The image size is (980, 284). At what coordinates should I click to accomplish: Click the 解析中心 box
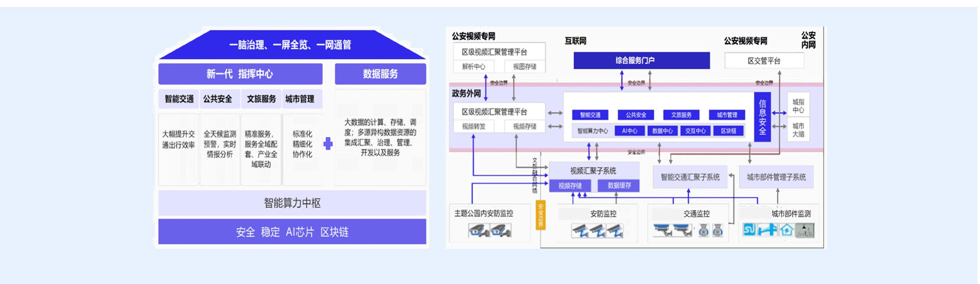click(x=474, y=66)
